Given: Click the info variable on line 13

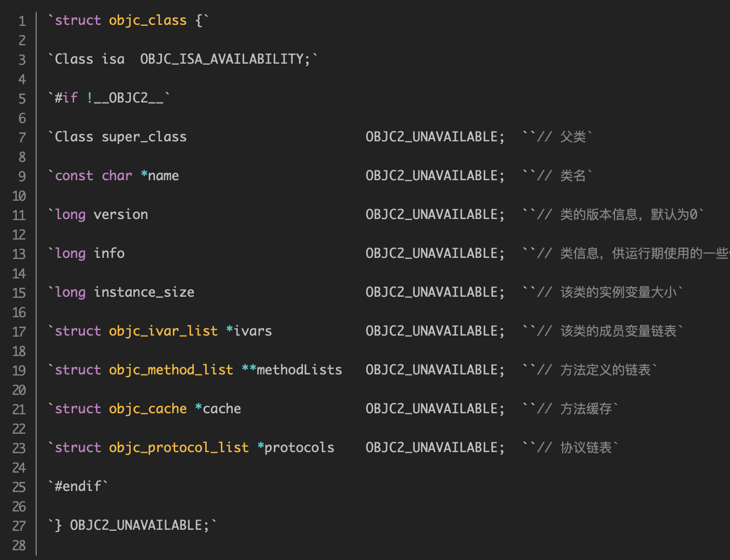Looking at the screenshot, I should pyautogui.click(x=109, y=254).
